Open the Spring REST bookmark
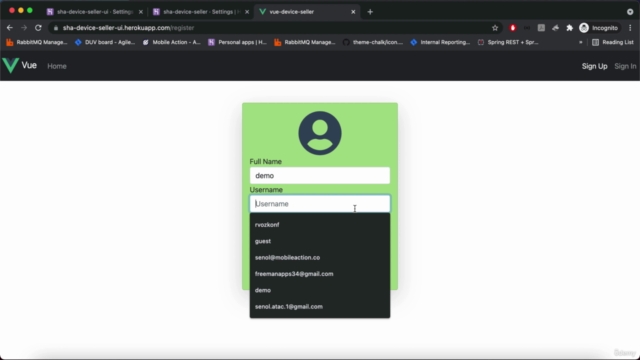 click(508, 42)
